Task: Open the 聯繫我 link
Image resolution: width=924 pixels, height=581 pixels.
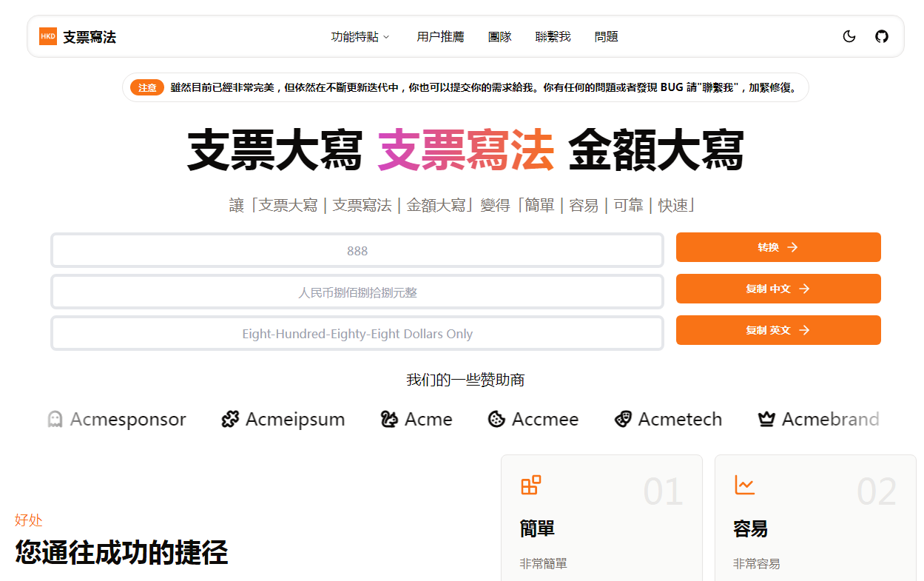Action: coord(553,36)
